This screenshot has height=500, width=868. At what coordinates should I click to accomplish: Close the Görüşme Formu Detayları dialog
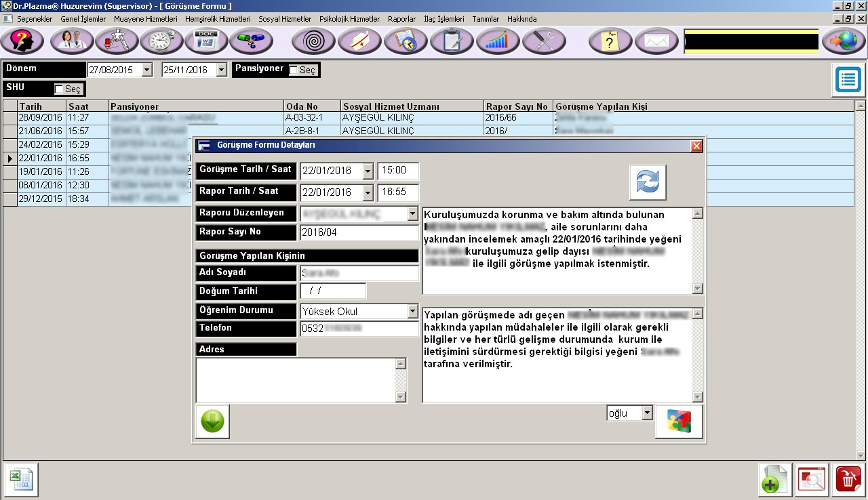pos(696,146)
